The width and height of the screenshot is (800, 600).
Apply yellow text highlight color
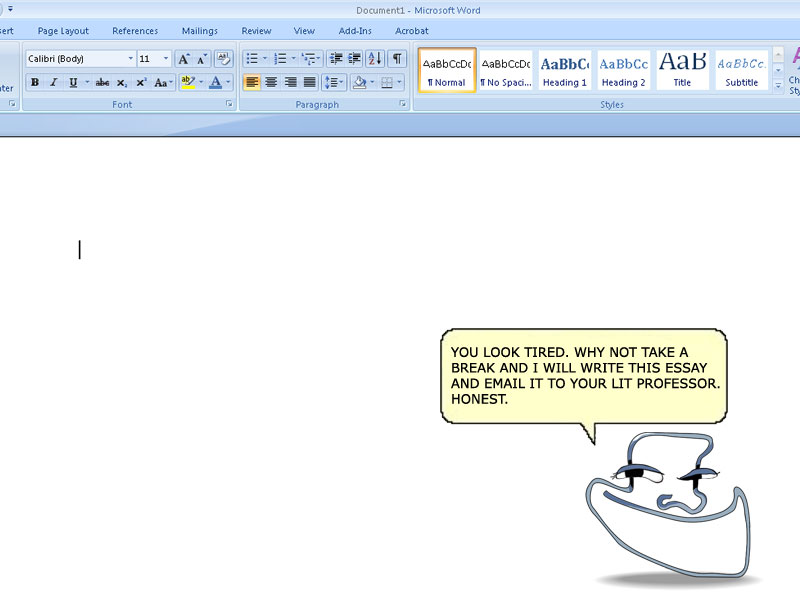(188, 82)
